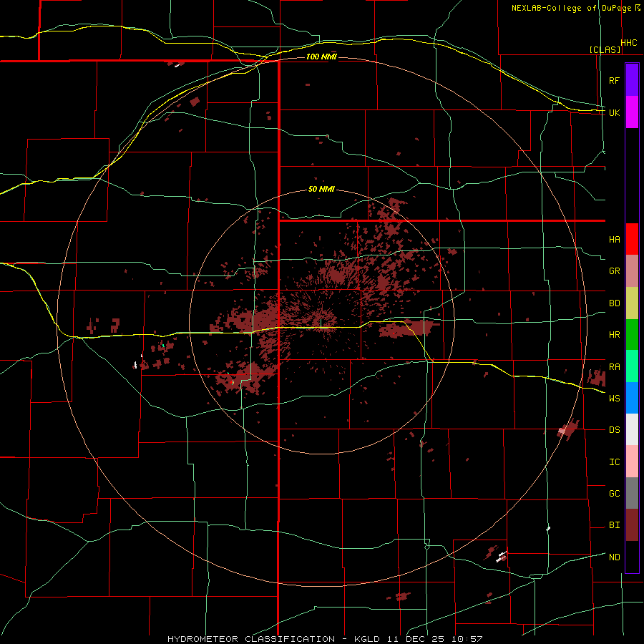Click the GR salmon legend color swatch
This screenshot has height=644, width=644.
pyautogui.click(x=632, y=271)
